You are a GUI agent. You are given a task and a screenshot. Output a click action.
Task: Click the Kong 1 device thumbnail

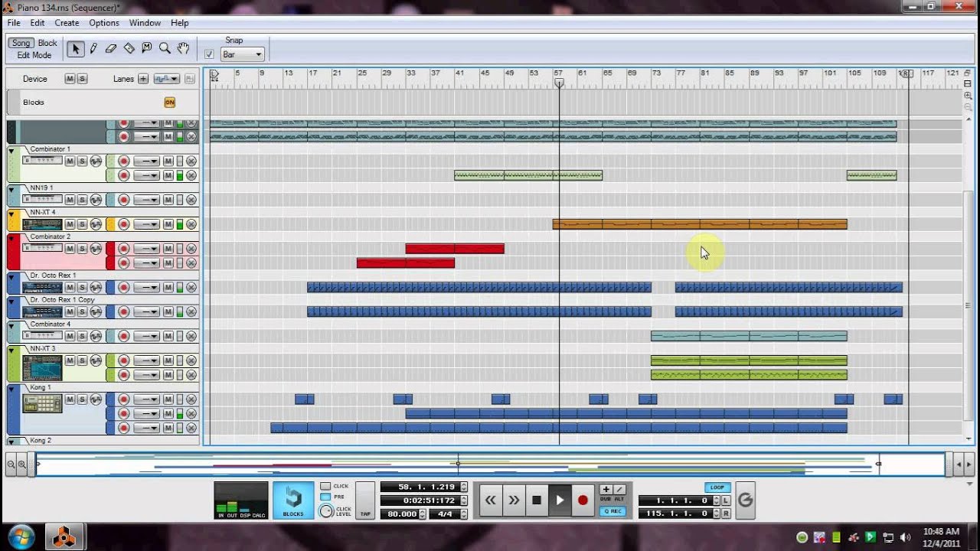pos(42,403)
